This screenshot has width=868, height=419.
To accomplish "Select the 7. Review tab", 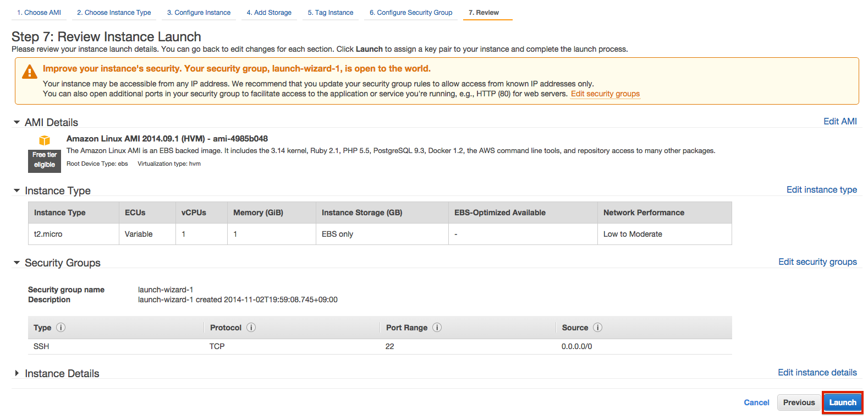I will pos(487,12).
